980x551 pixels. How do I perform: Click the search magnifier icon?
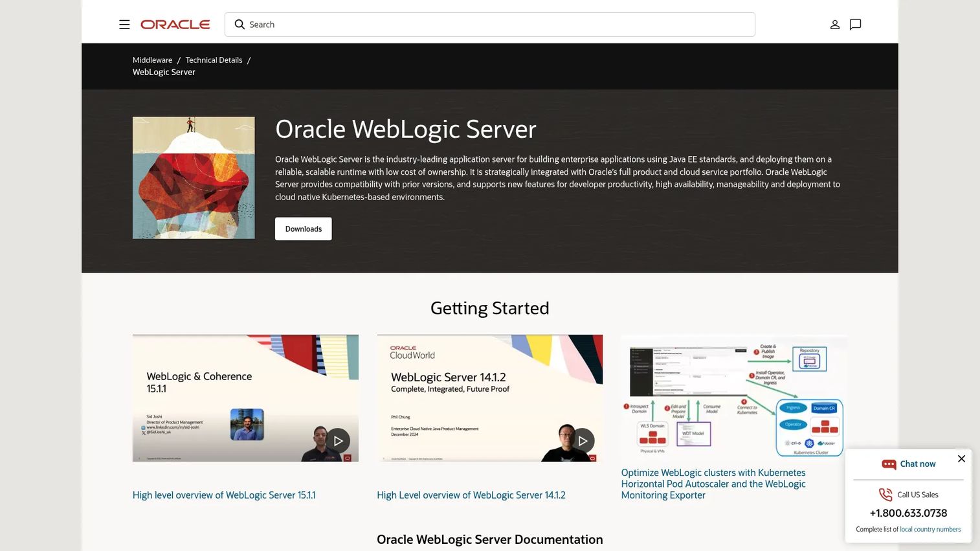239,25
